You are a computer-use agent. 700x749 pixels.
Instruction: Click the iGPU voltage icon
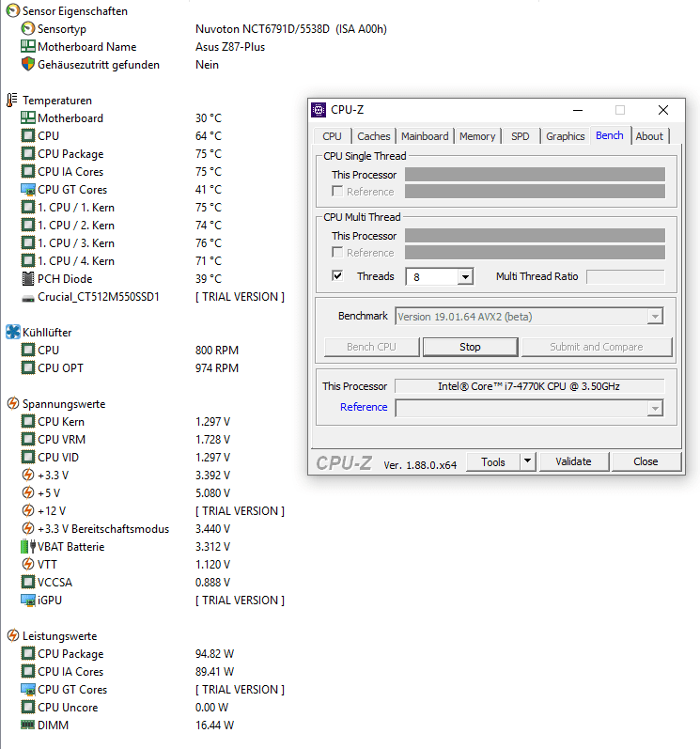(28, 600)
